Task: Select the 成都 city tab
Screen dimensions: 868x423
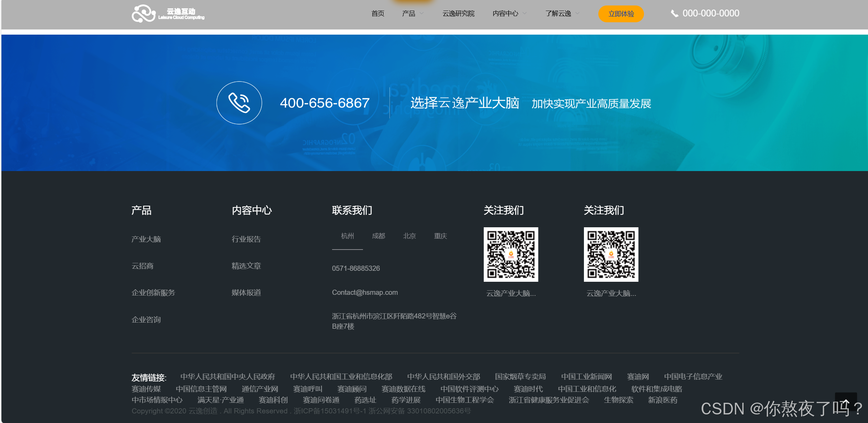Action: (378, 236)
